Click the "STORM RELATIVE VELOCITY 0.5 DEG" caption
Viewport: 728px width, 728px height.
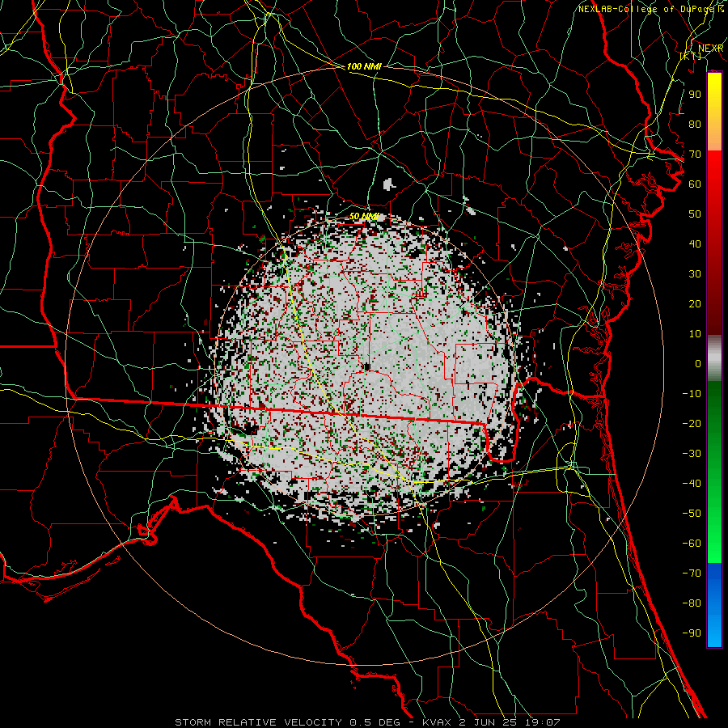(291, 722)
